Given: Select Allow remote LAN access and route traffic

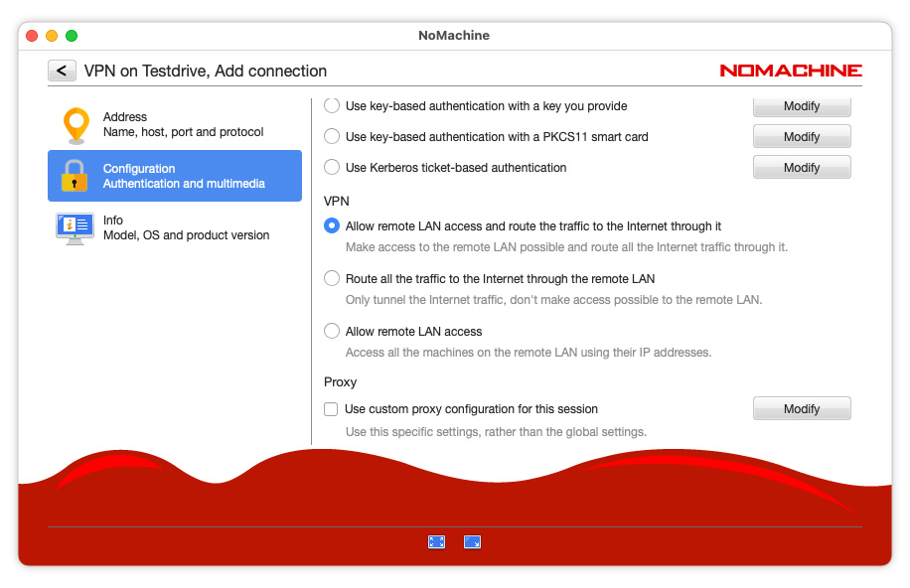Looking at the screenshot, I should click(332, 225).
